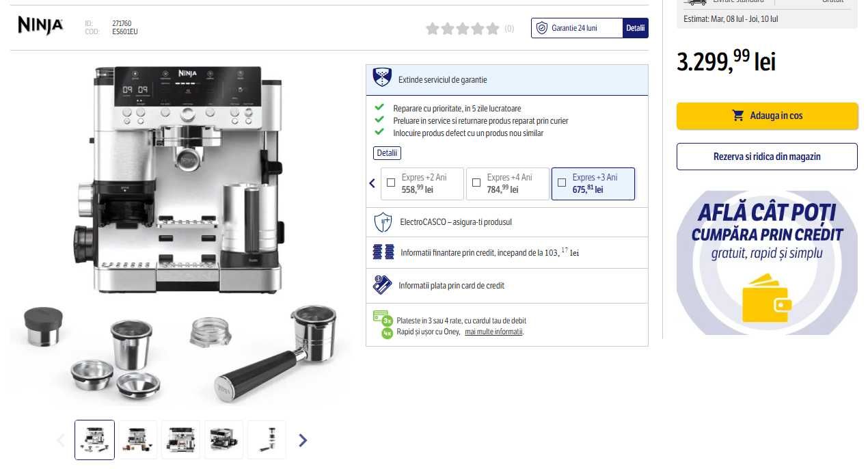Go to previous thumbnails with left arrow
This screenshot has width=868, height=469.
pos(60,440)
